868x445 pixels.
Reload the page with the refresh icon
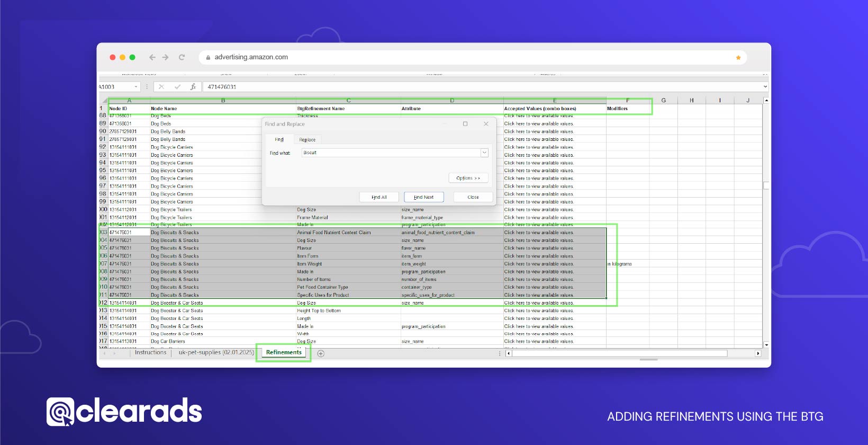(x=182, y=57)
